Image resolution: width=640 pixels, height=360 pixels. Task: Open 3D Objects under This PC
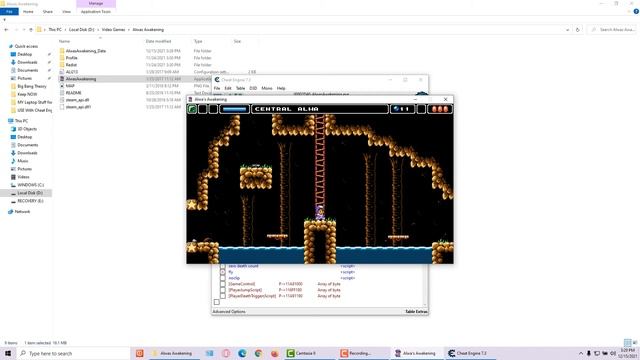click(x=27, y=129)
